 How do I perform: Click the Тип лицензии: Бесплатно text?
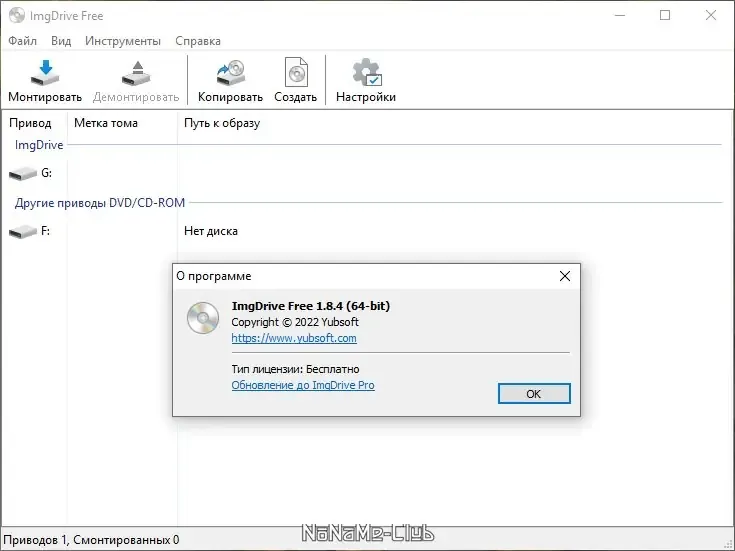[295, 370]
